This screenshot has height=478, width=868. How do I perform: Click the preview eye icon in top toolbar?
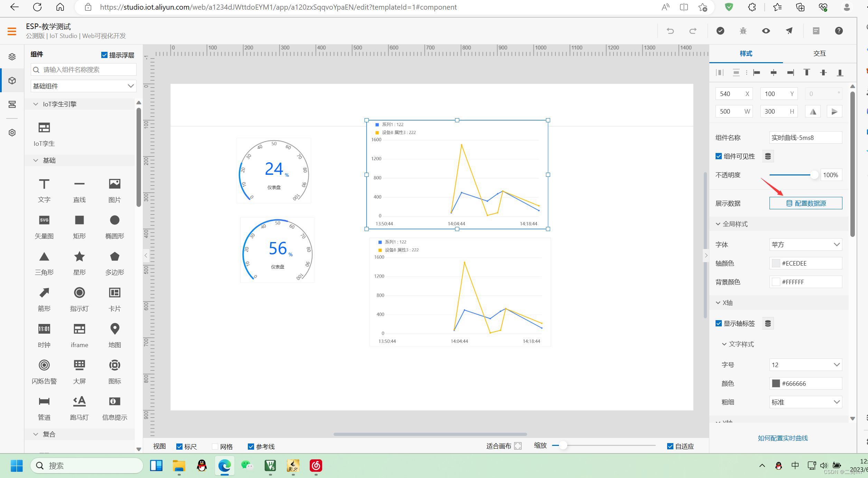click(x=766, y=31)
